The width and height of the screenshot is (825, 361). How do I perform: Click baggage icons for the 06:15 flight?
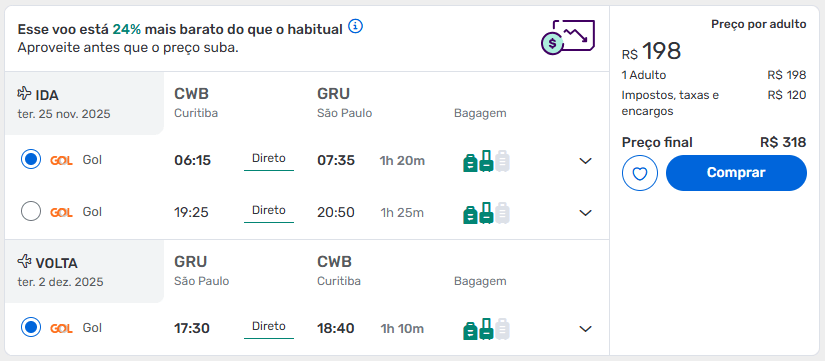pos(487,161)
